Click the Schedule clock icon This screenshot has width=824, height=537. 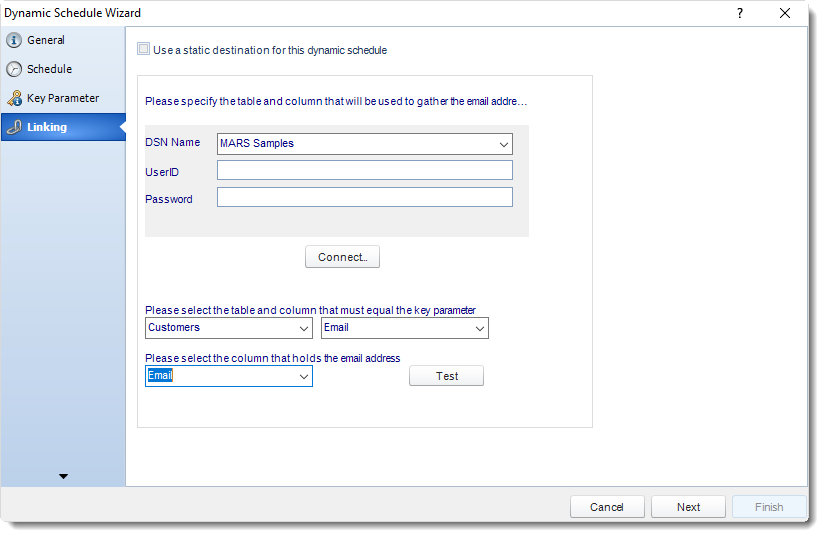pos(14,69)
